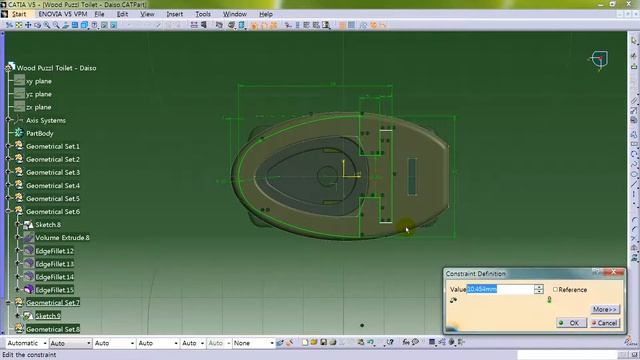
Task: Open the Insert menu
Action: 175,14
